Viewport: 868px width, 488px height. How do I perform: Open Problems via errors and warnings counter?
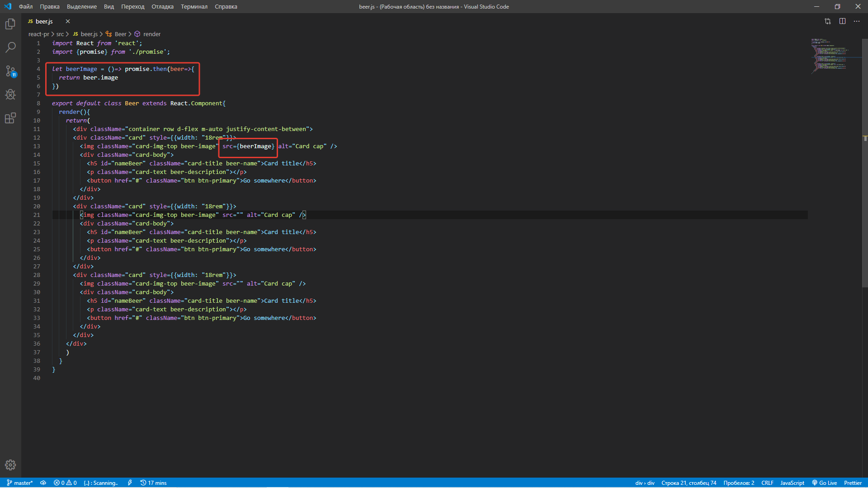(65, 483)
